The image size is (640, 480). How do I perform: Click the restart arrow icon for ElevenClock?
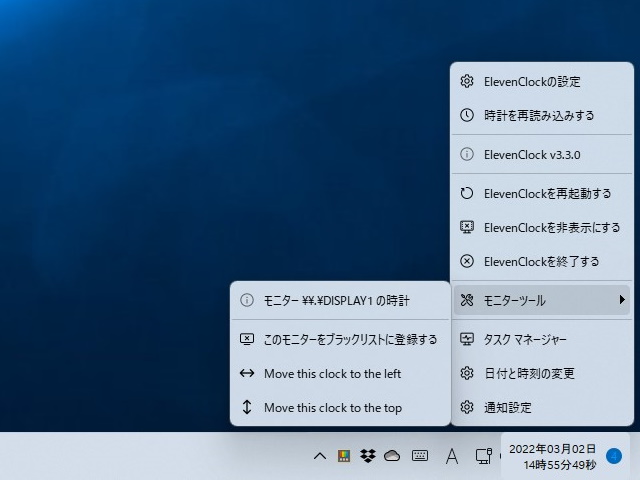[467, 193]
